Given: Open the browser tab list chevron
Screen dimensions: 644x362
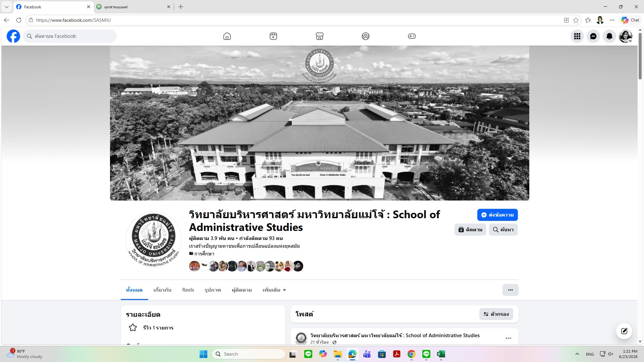Looking at the screenshot, I should (x=7, y=7).
